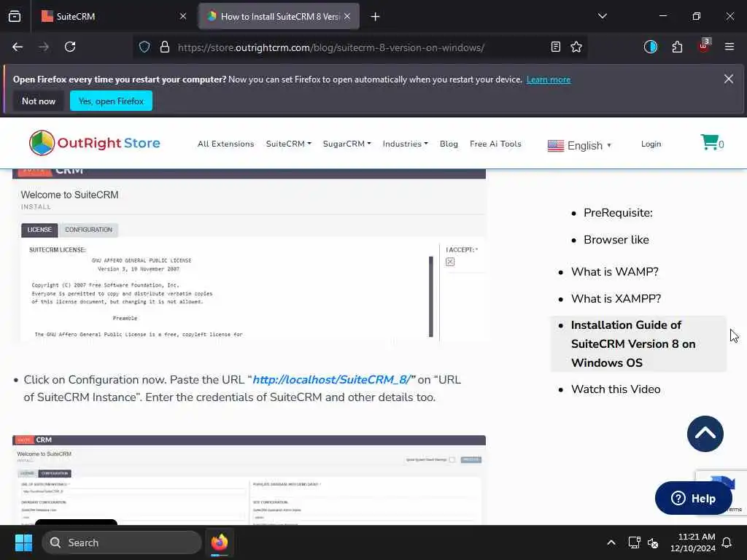The height and width of the screenshot is (560, 747).
Task: Expand the SugarCRM nav dropdown
Action: click(x=347, y=144)
